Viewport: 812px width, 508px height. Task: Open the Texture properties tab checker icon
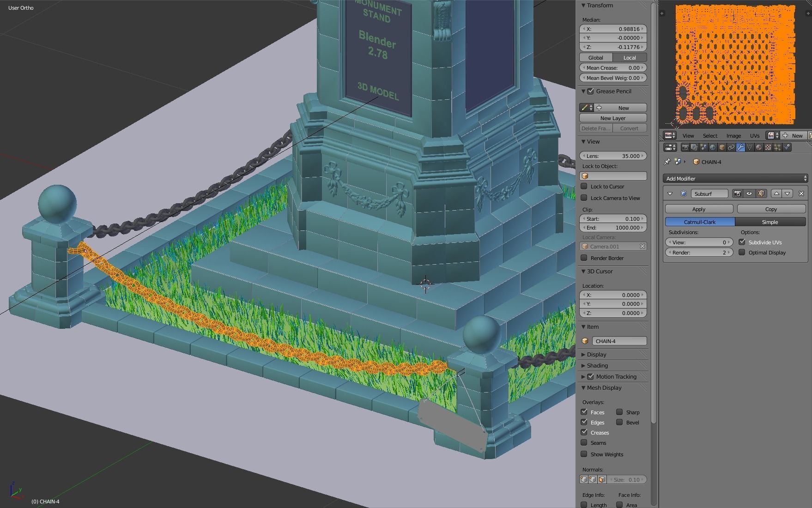(x=768, y=147)
